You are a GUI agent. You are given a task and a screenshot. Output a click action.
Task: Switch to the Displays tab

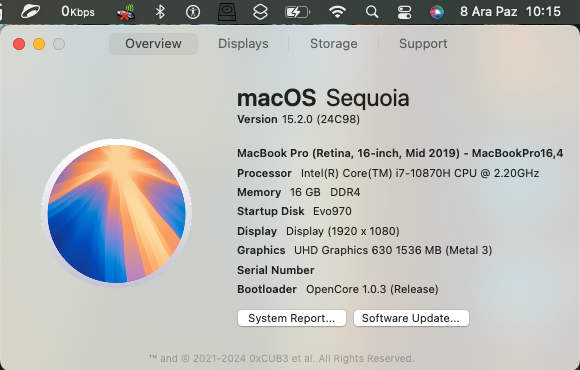243,44
